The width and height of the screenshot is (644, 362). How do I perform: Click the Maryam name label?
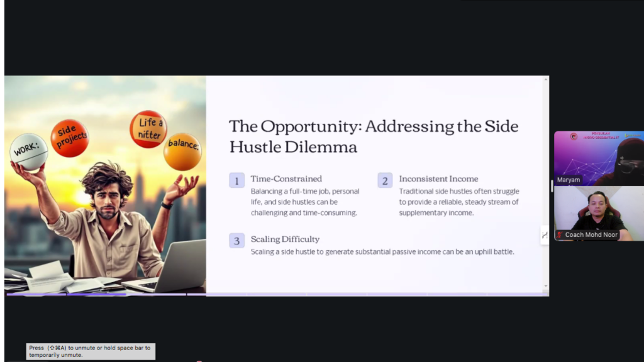coord(568,180)
